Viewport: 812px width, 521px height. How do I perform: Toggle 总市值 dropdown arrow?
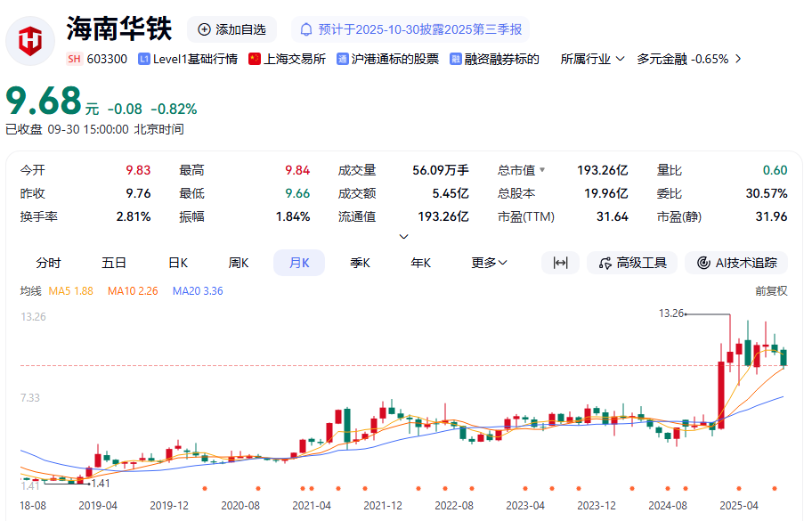pos(541,170)
